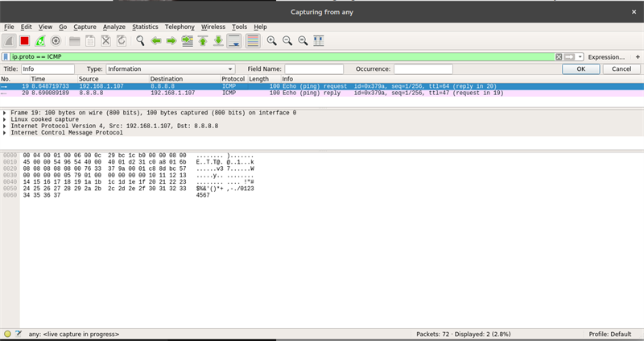Open the display filter history dropdown
This screenshot has width=644, height=341.
pos(580,57)
